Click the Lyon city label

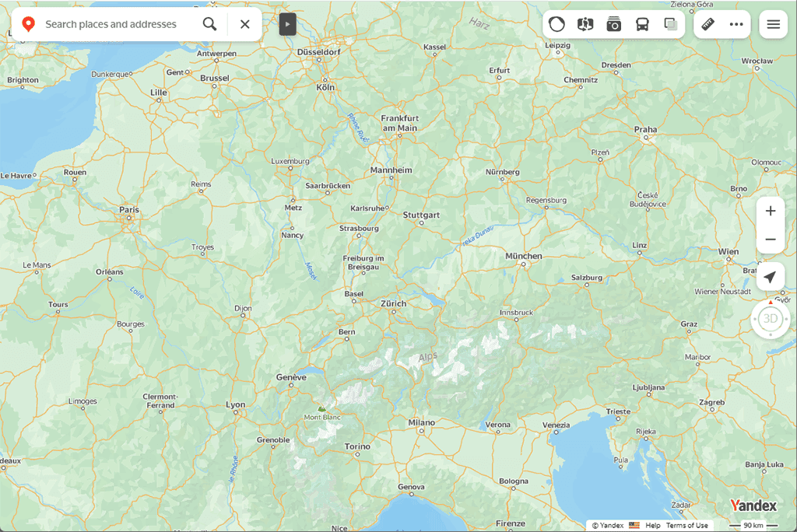pyautogui.click(x=235, y=405)
